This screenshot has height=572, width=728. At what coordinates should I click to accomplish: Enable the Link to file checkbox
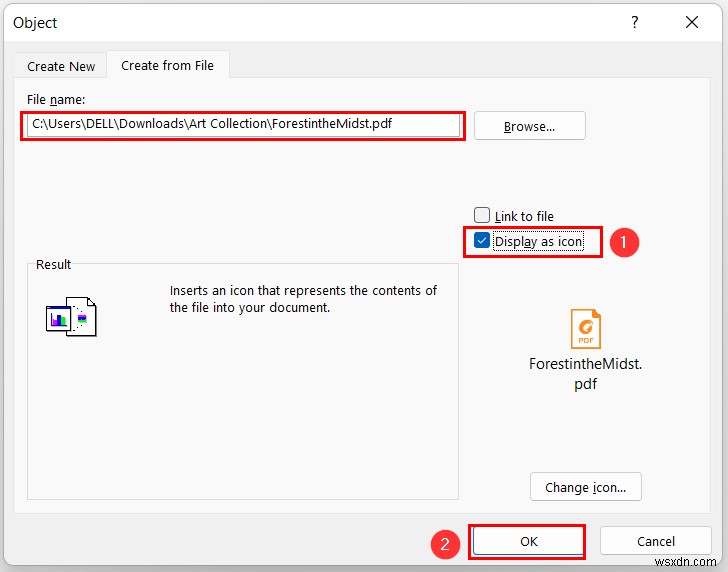(x=482, y=215)
